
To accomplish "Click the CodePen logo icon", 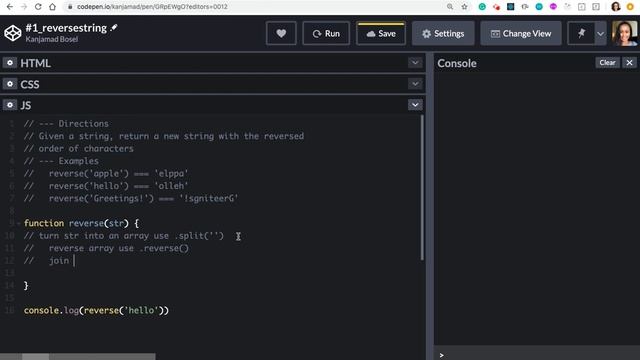I will (x=13, y=33).
